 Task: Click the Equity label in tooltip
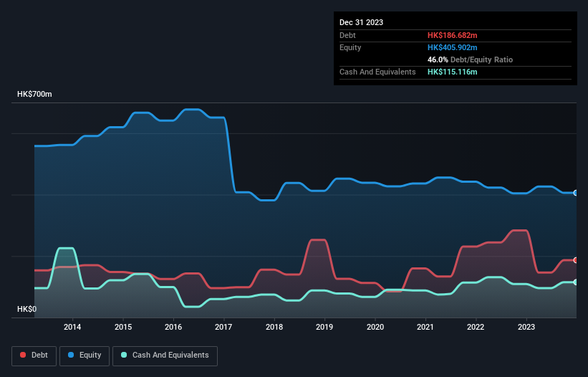pyautogui.click(x=350, y=47)
